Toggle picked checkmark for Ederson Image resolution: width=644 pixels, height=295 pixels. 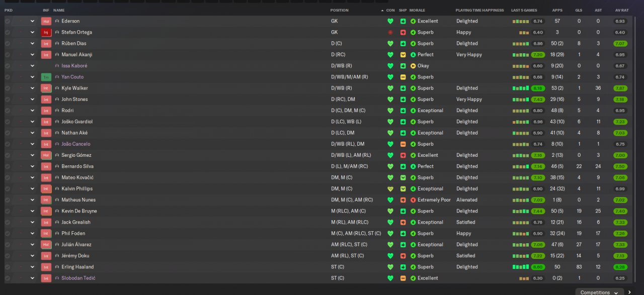(7, 21)
